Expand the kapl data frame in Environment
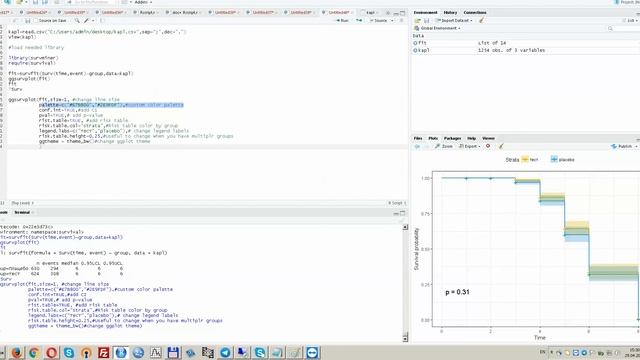640x360 pixels. click(416, 50)
